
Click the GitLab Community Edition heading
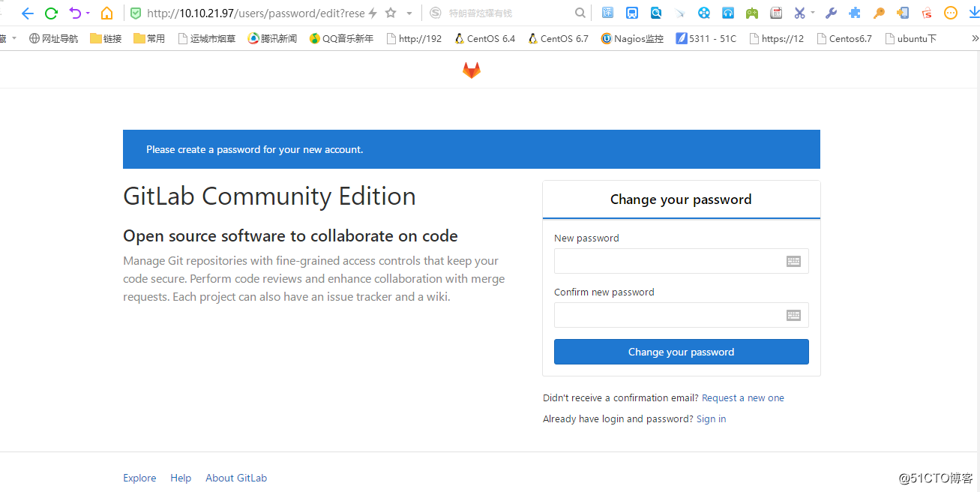(x=269, y=196)
